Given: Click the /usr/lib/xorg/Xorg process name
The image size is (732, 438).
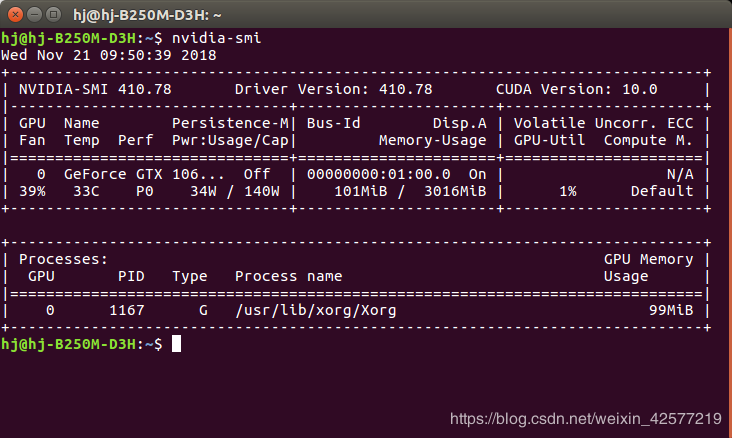Looking at the screenshot, I should tap(315, 310).
